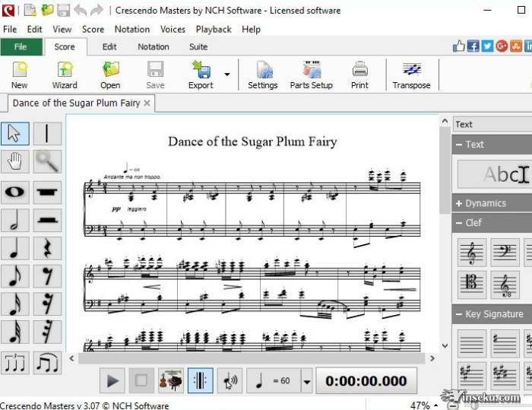Pick the hand pan tool
This screenshot has width=532, height=410.
(x=15, y=161)
